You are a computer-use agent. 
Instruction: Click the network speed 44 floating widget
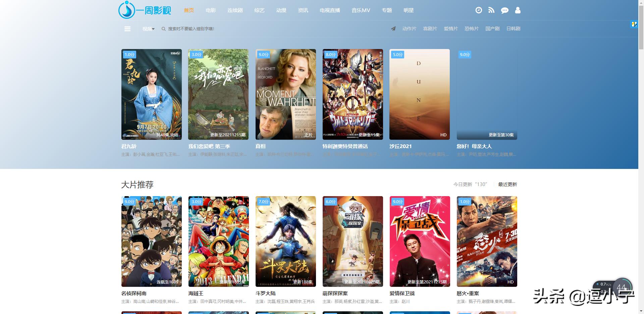612,288
